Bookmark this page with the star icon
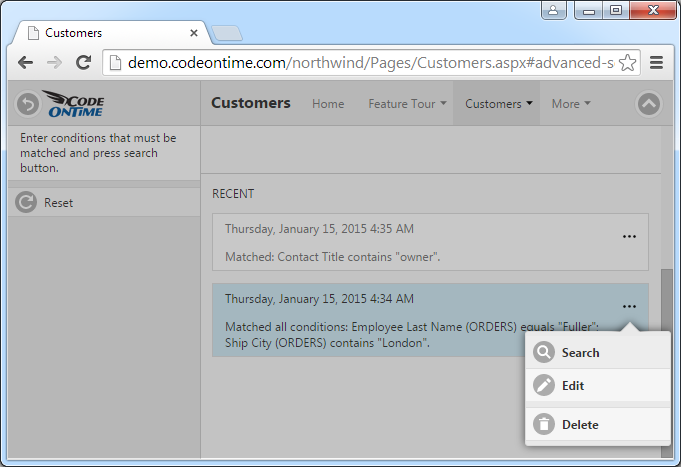 click(x=628, y=62)
